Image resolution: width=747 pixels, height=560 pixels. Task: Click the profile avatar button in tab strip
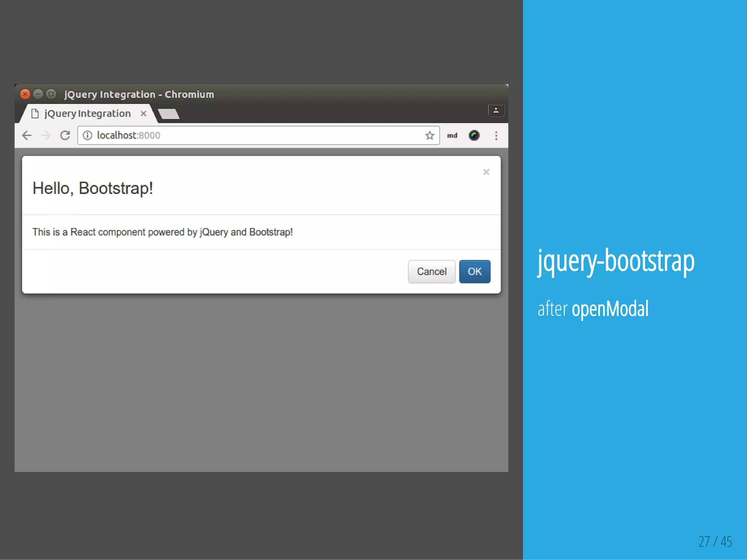(x=496, y=110)
